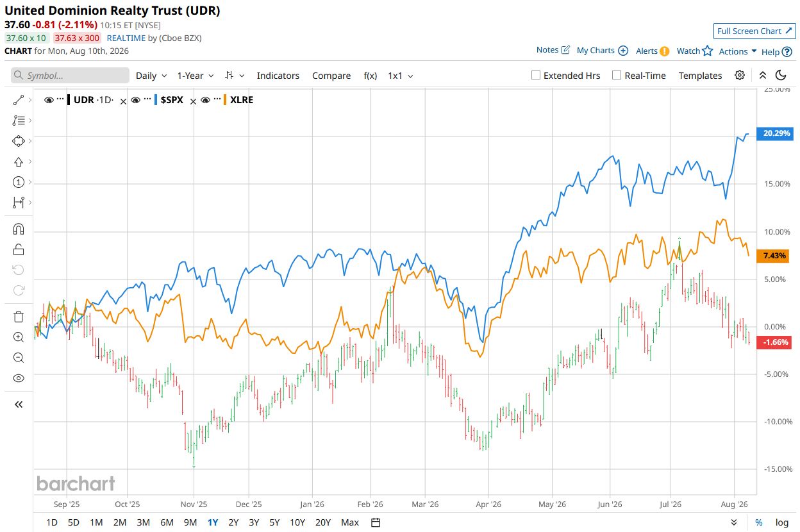800x532 pixels.
Task: Toggle magnet snap mode
Action: point(18,229)
